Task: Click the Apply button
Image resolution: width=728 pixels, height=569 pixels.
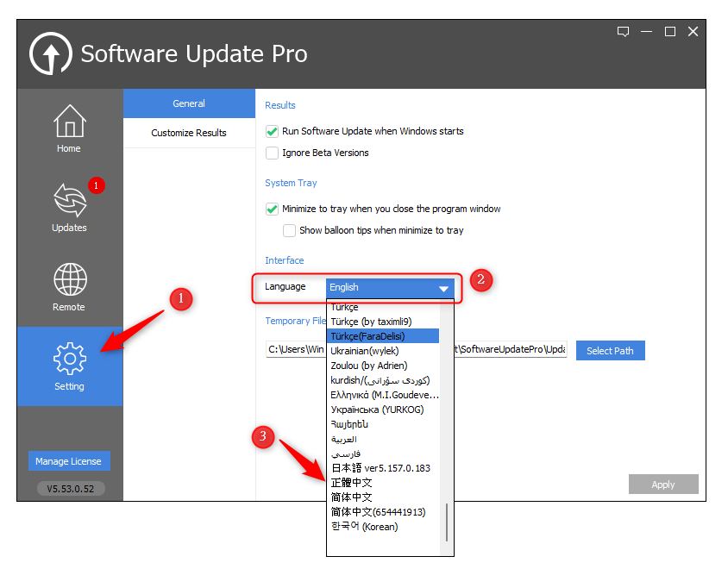Action: pos(663,484)
